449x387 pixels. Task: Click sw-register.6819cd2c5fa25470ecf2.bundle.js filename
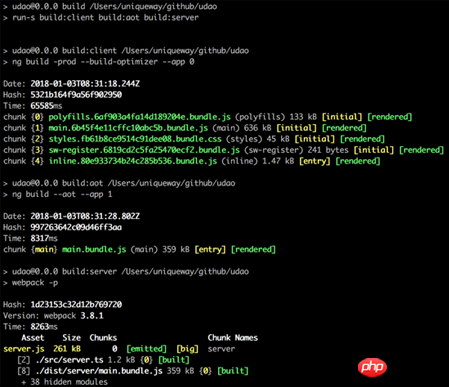click(x=144, y=150)
